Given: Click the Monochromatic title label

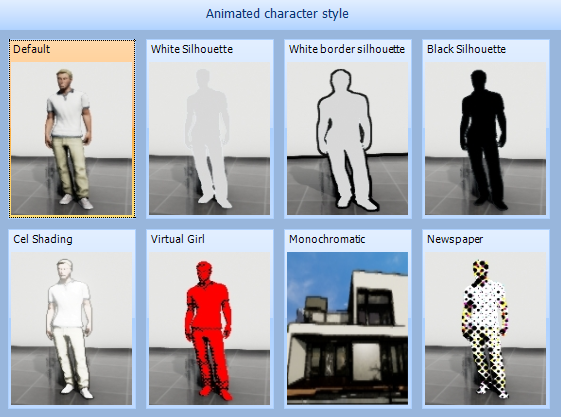Looking at the screenshot, I should (x=327, y=239).
